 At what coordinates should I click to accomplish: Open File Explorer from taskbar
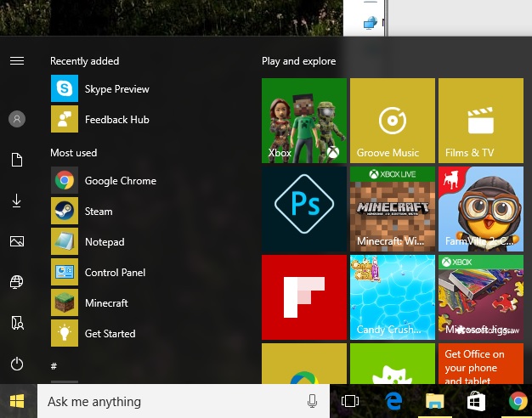coord(435,401)
